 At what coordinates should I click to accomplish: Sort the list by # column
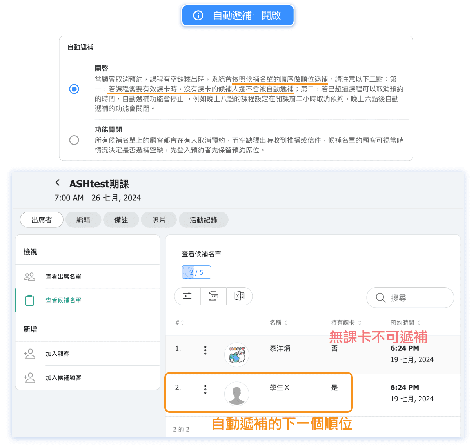(x=180, y=323)
